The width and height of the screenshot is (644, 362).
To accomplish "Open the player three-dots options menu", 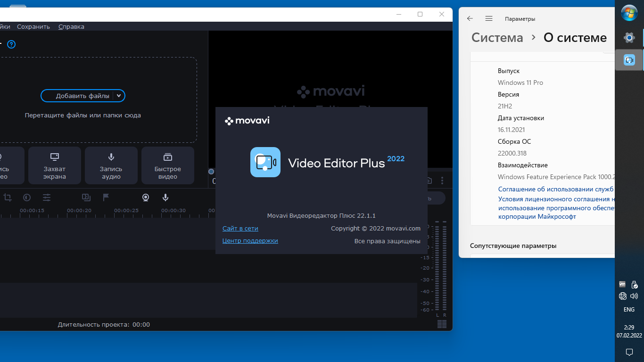I will 442,181.
